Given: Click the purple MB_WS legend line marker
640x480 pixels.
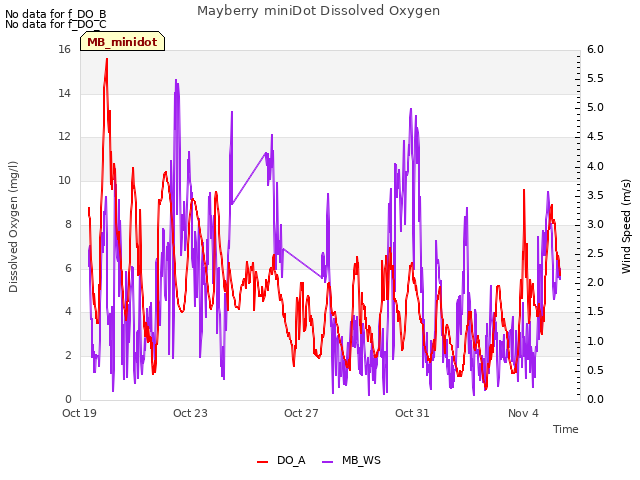Looking at the screenshot, I should (328, 462).
